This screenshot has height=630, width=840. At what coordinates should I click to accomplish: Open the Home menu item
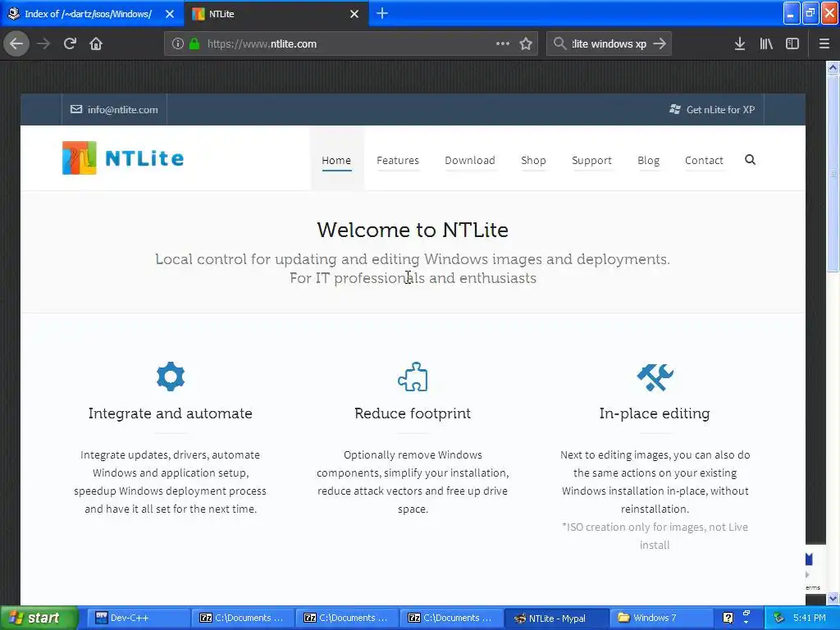click(336, 160)
